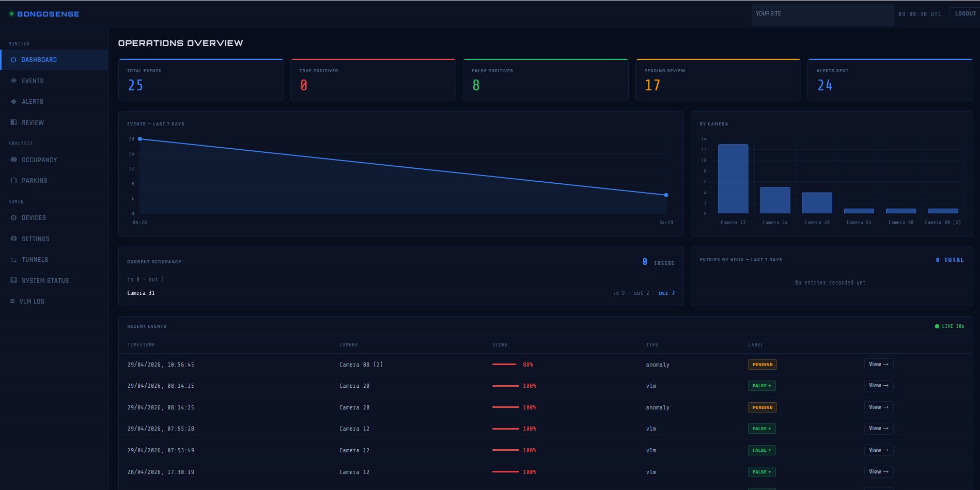Click the occ 7 occupancy link
This screenshot has height=490, width=980.
(666, 293)
